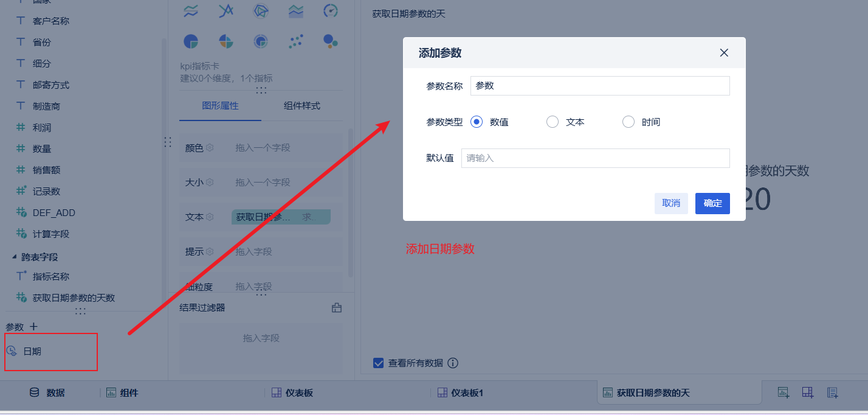This screenshot has height=415, width=868.
Task: Select the area chart icon
Action: click(x=296, y=10)
